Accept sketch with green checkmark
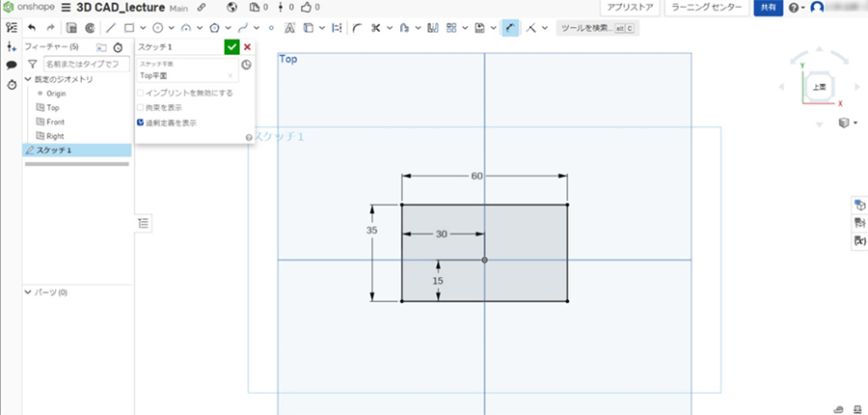 click(x=231, y=46)
